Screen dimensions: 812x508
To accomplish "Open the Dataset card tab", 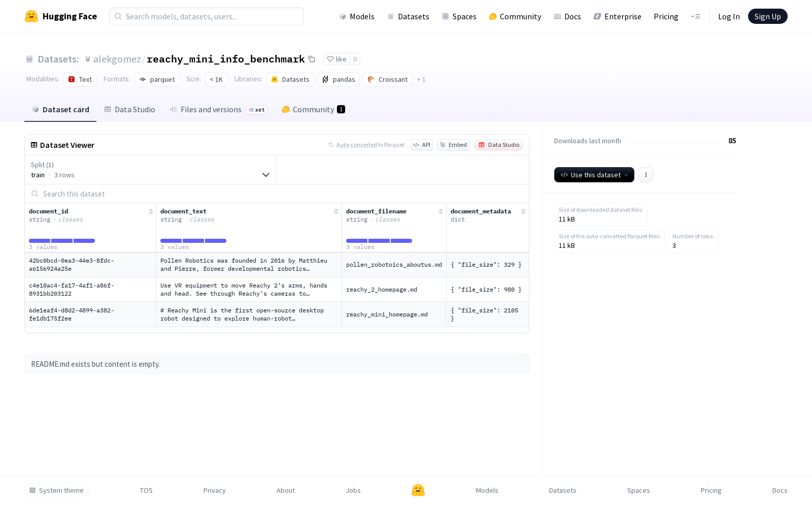I will [x=60, y=109].
